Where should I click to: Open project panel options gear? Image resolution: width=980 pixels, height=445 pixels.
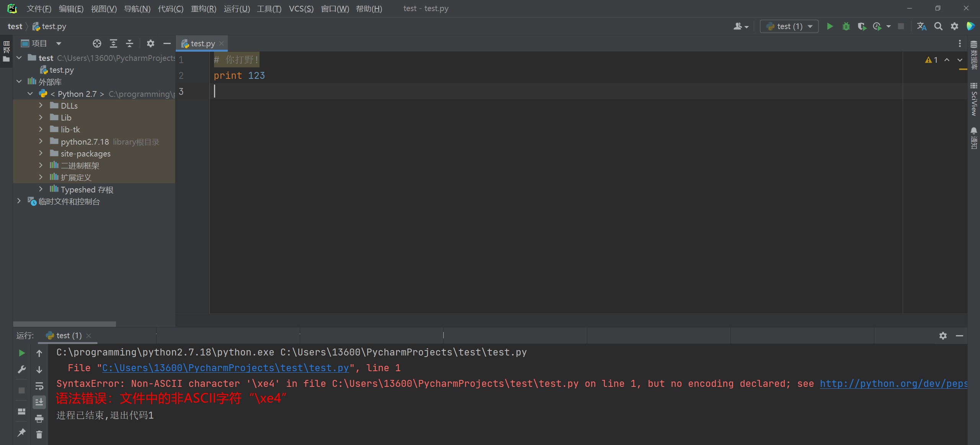pos(150,44)
